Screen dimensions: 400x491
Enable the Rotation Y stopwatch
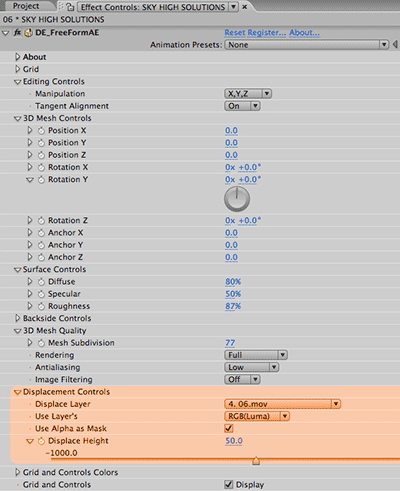[41, 180]
